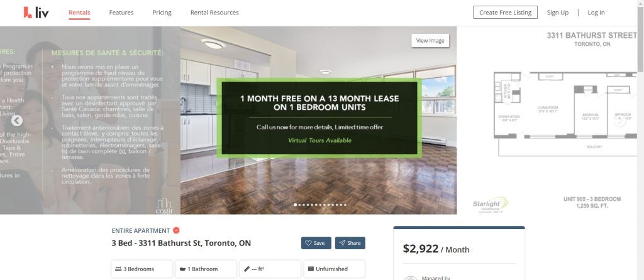The width and height of the screenshot is (644, 280).
Task: Go to the Features menu item
Action: coord(121,13)
